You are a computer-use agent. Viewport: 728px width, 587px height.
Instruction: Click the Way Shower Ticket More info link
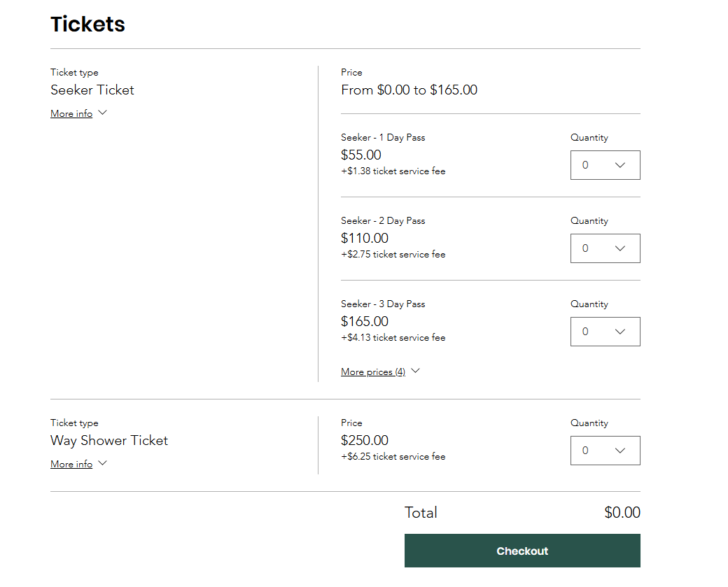click(71, 464)
